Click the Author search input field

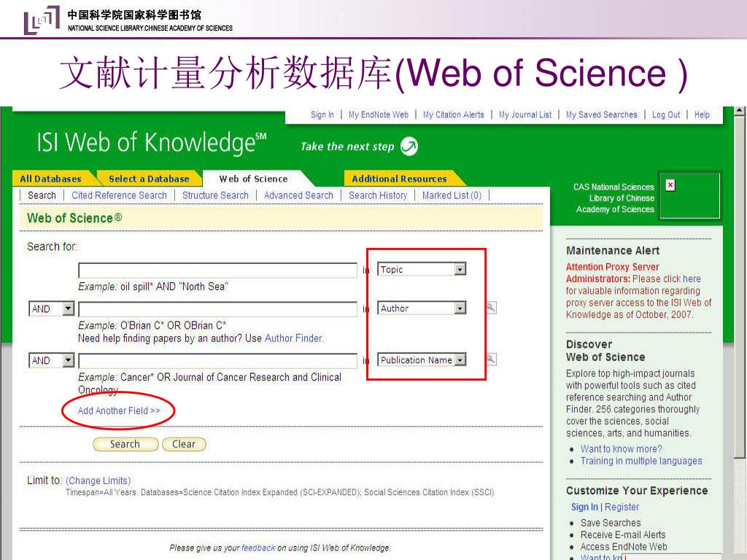(217, 308)
